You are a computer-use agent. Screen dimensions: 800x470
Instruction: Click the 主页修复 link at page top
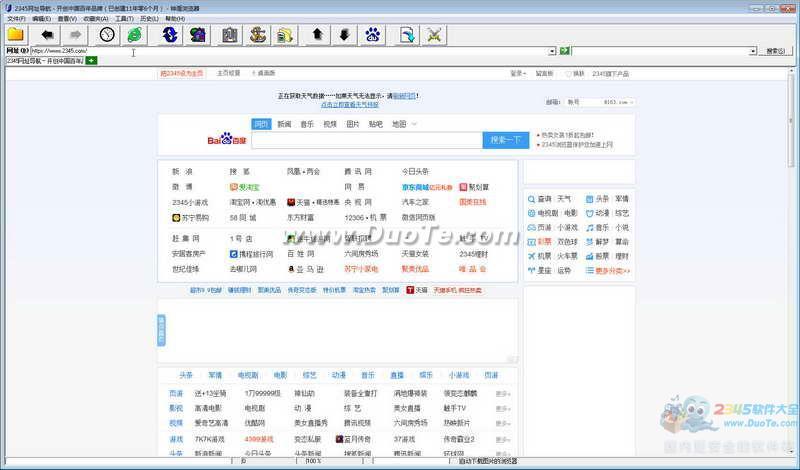click(229, 73)
